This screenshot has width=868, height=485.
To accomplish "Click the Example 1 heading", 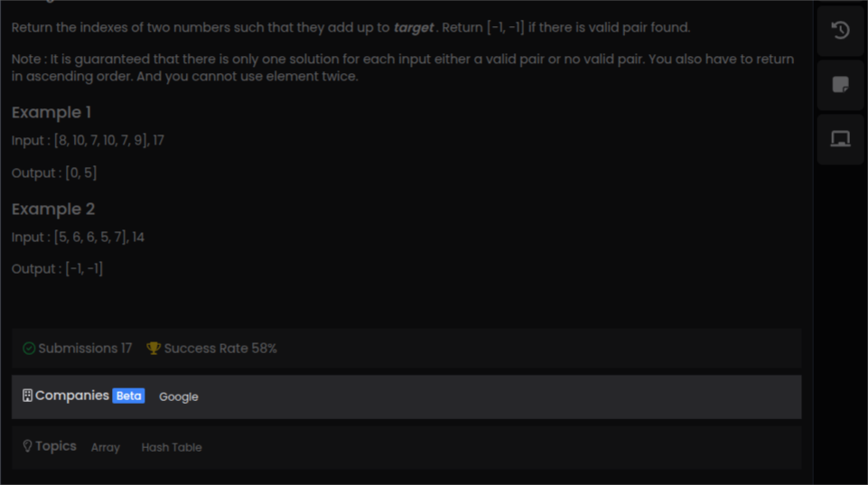I will click(51, 113).
